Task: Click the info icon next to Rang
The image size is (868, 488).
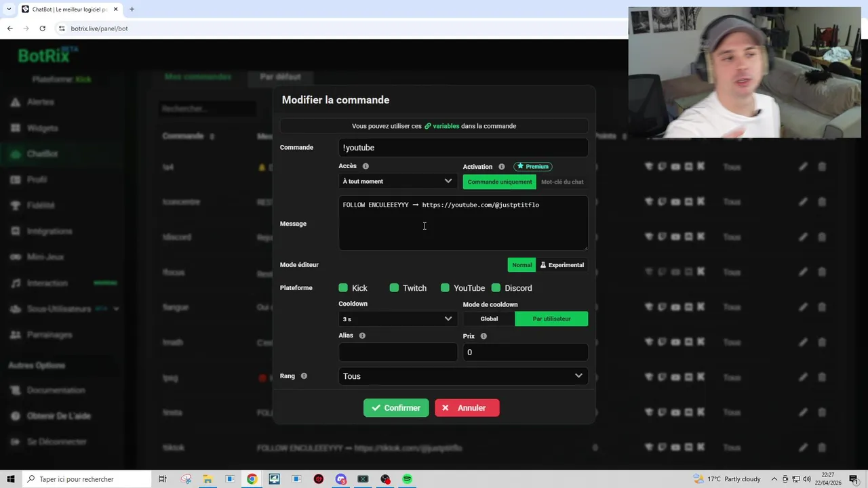Action: click(x=304, y=376)
